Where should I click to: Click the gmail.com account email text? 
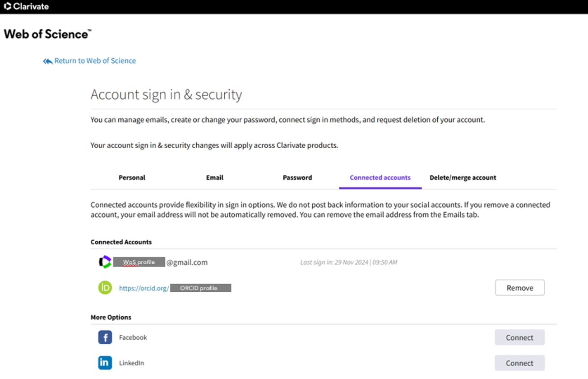pyautogui.click(x=187, y=262)
